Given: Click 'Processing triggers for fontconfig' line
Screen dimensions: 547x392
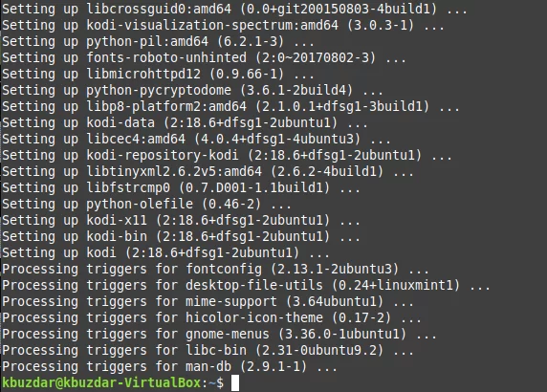Looking at the screenshot, I should (215, 269).
